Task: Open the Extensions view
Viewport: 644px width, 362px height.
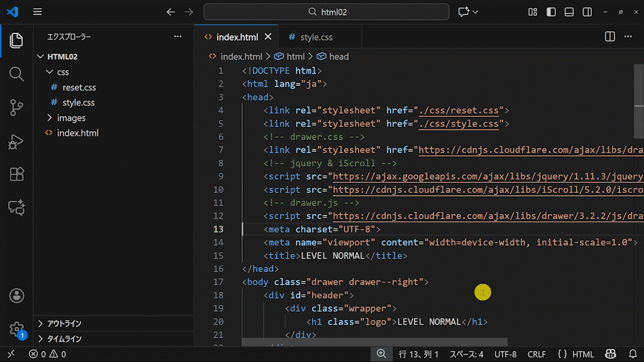Action: coord(16,175)
